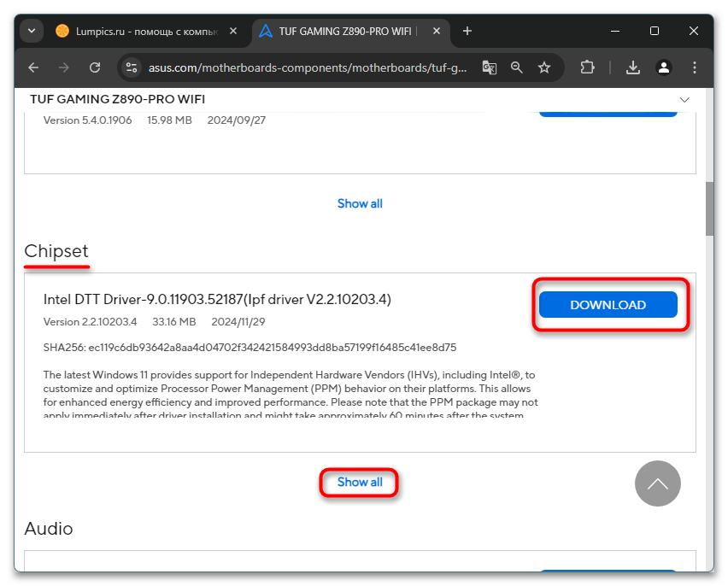Click the Chipset section heading
This screenshot has height=586, width=728.
pos(56,251)
